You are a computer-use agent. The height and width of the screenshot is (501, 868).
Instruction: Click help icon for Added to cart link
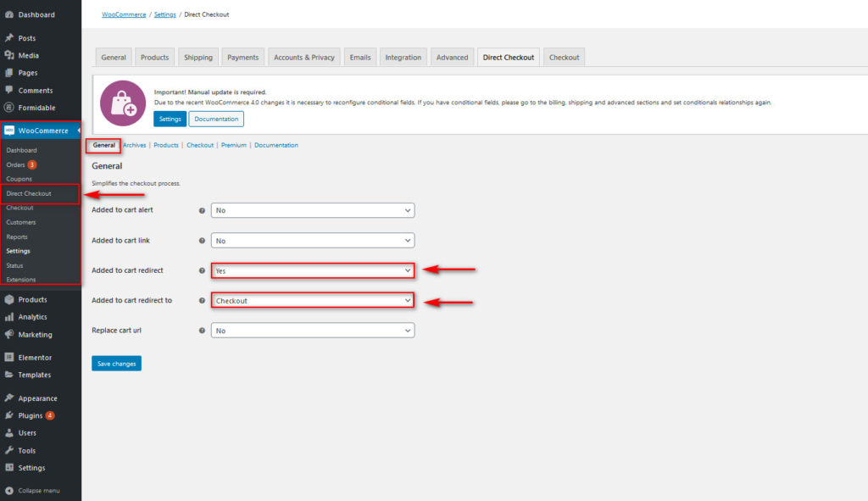click(202, 241)
